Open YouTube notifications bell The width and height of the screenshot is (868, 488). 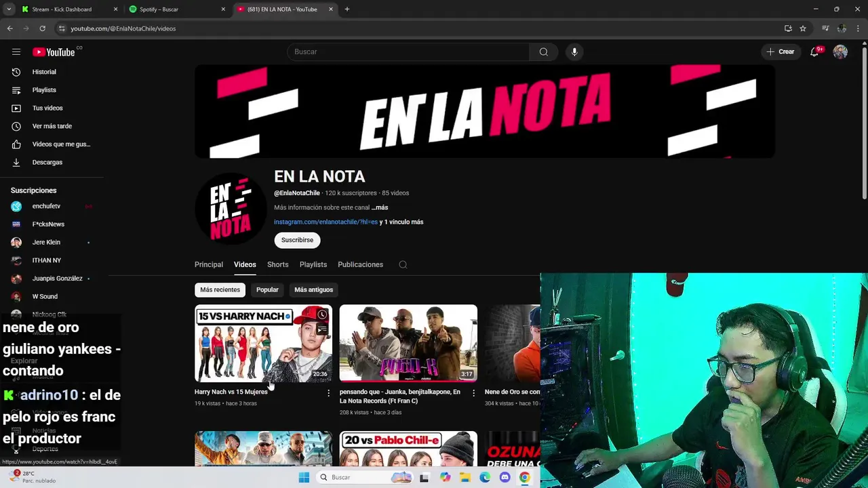815,52
